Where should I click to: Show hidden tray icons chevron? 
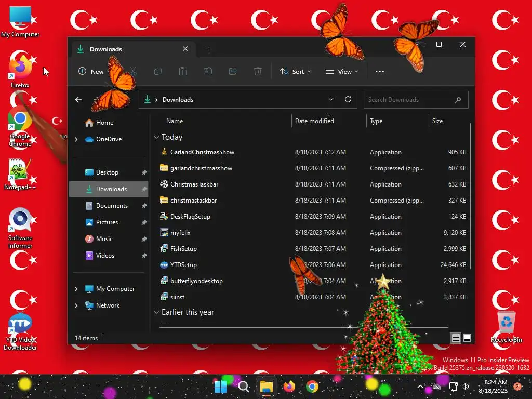(x=420, y=387)
